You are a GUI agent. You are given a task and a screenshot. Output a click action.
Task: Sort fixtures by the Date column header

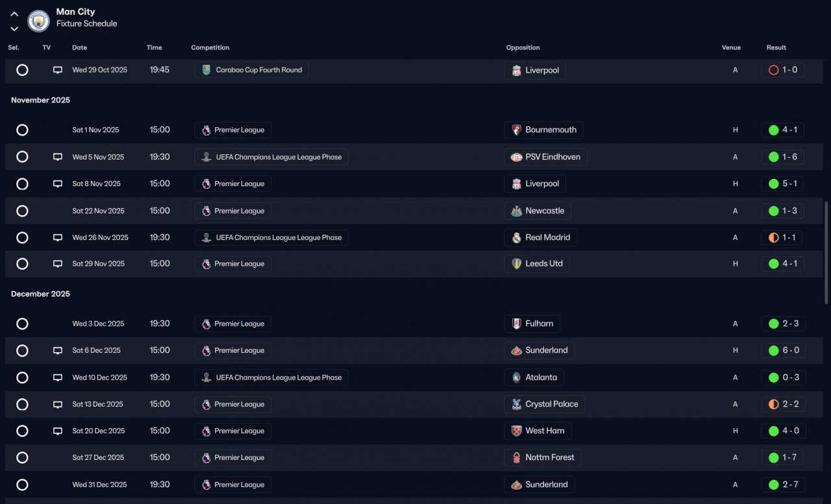[x=79, y=47]
